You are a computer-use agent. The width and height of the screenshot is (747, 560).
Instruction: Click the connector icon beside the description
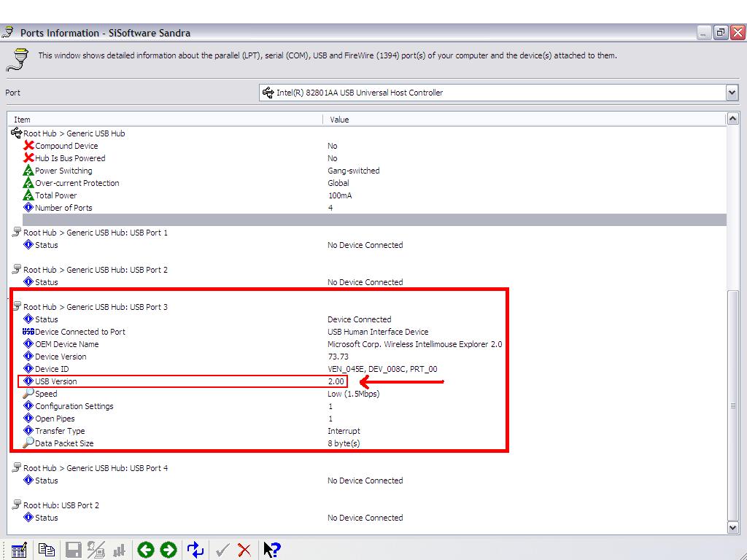point(18,60)
